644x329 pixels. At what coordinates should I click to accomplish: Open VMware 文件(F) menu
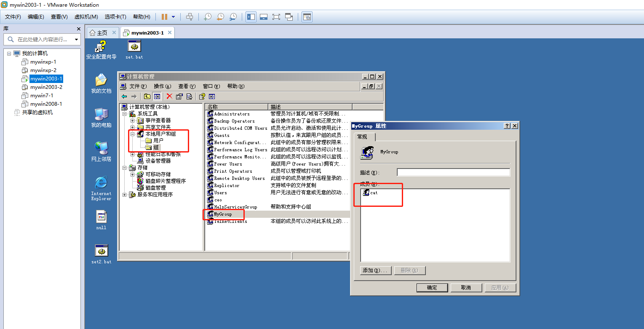pyautogui.click(x=13, y=17)
